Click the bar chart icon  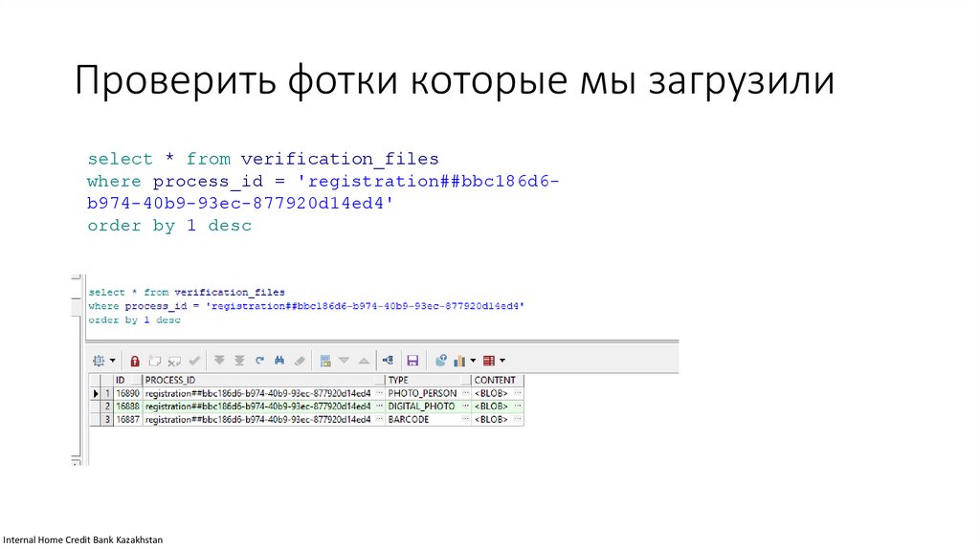click(460, 361)
